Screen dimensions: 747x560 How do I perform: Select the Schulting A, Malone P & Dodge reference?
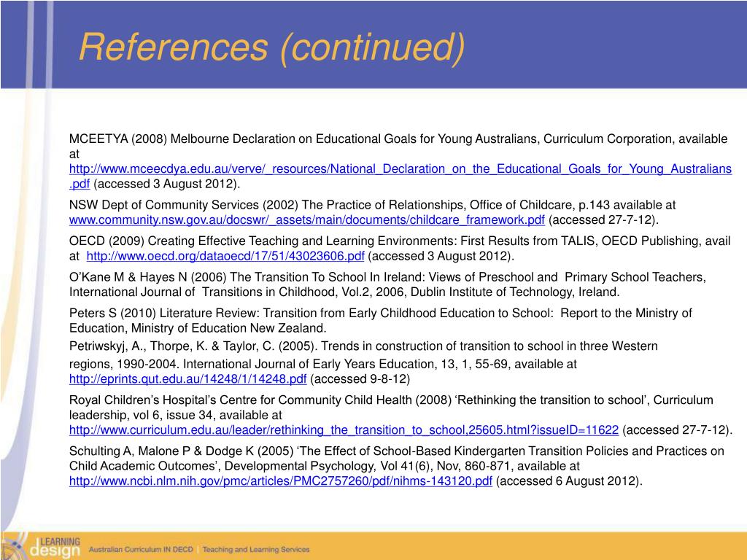coord(397,466)
